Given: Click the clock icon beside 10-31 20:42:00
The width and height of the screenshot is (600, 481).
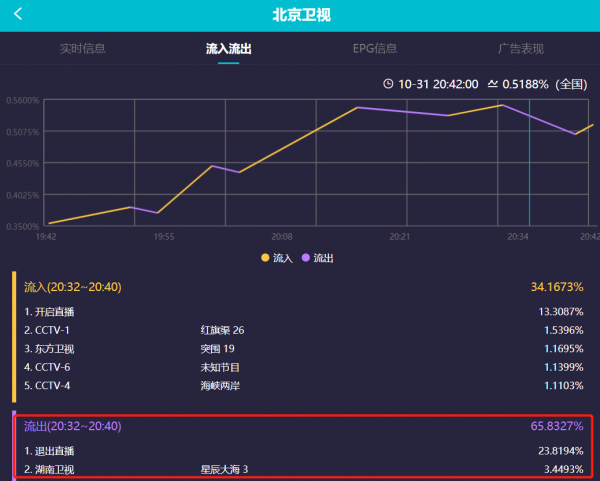Looking at the screenshot, I should point(388,84).
